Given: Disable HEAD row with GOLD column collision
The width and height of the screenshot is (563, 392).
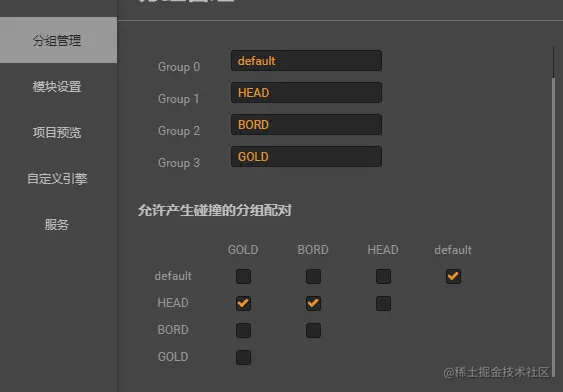Looking at the screenshot, I should pos(243,303).
